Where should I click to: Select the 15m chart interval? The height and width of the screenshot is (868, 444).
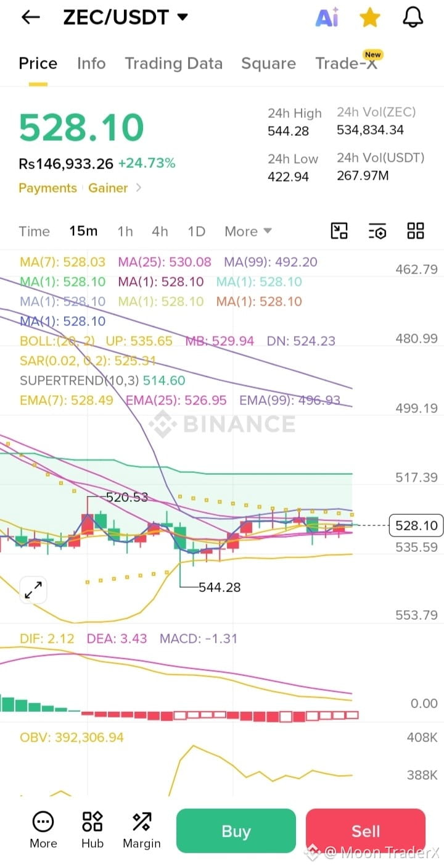click(83, 232)
